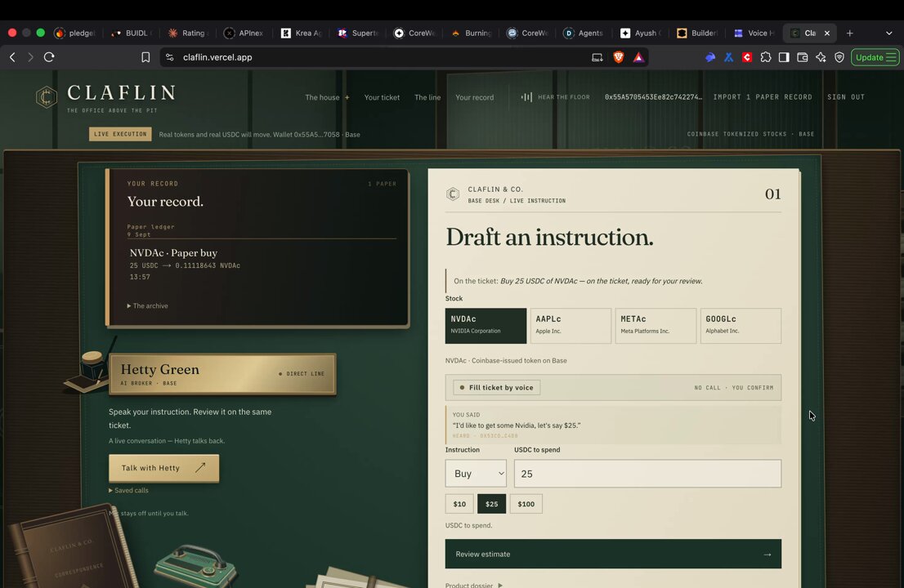Switch to the Voice browser tab
Viewport: 904px width, 588px height.
(754, 33)
